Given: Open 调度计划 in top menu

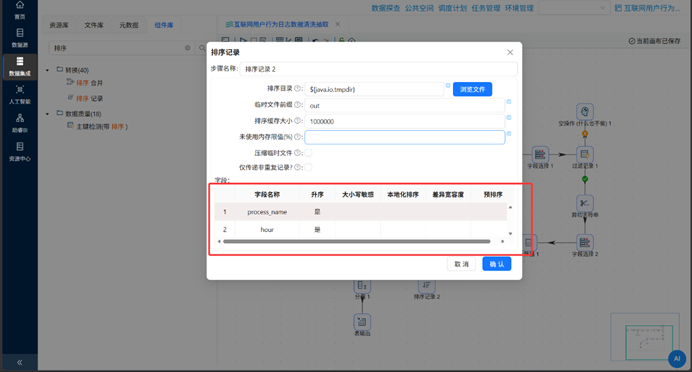Looking at the screenshot, I should click(x=452, y=8).
